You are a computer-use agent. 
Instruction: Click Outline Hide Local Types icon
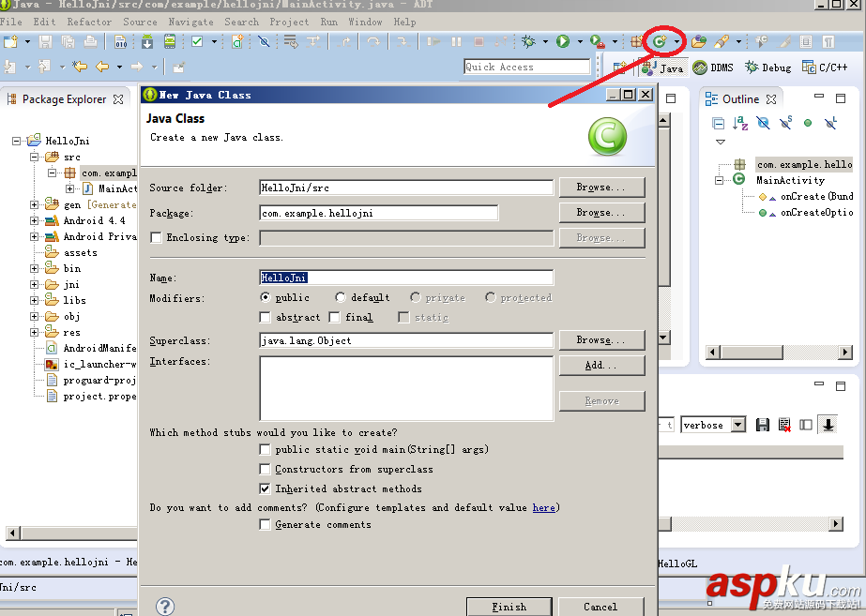830,123
